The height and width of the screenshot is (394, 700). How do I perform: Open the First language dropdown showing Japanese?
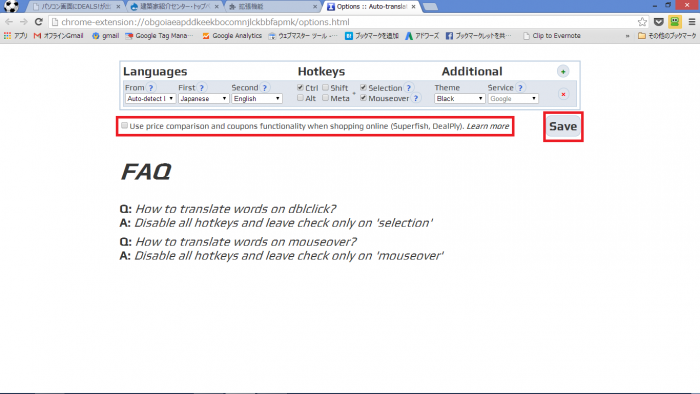point(204,99)
